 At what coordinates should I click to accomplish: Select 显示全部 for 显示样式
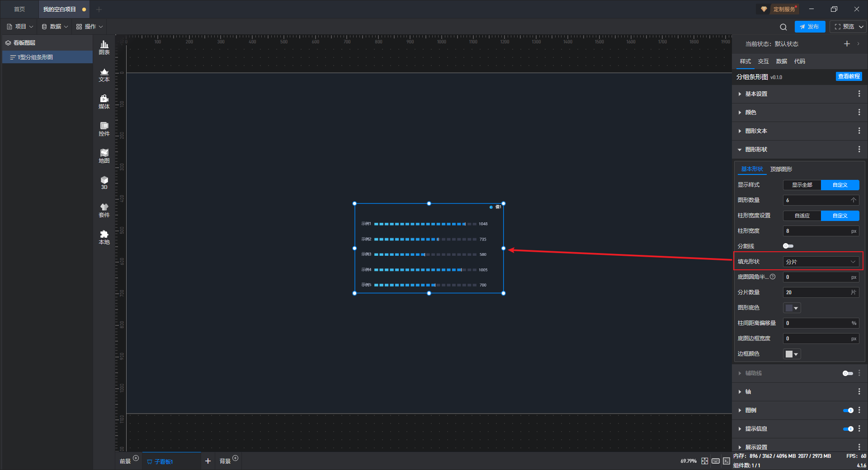point(802,185)
